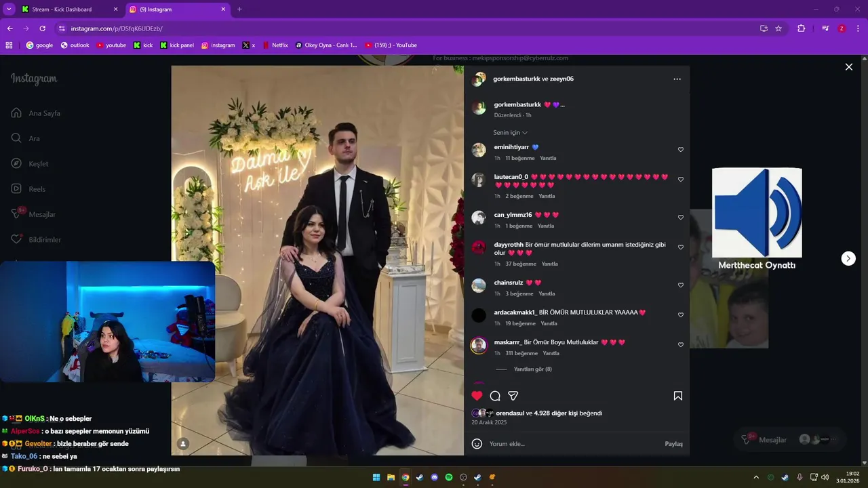The image size is (868, 488).
Task: Expand 'Yanıtları gör (8)' replies
Action: point(532,369)
